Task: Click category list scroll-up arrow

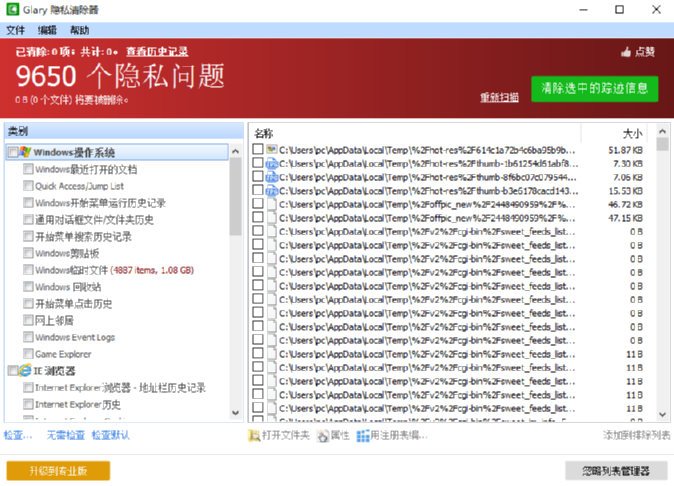Action: tap(236, 151)
